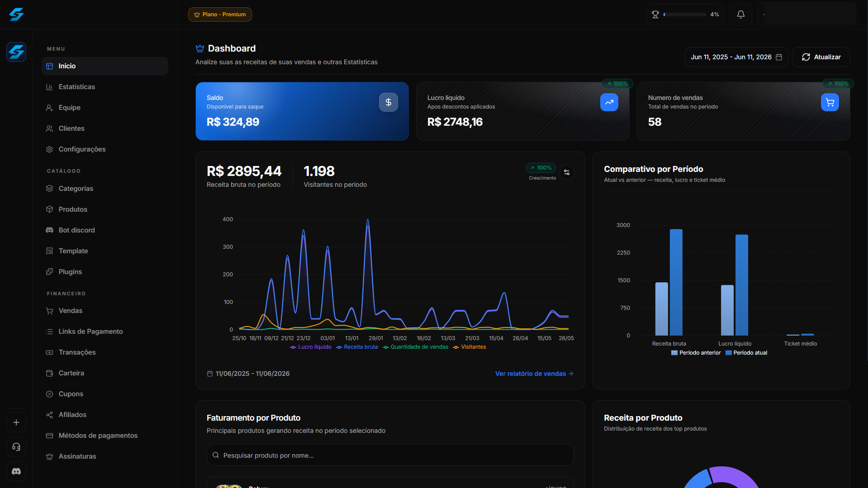Click the Bot discord icon
This screenshot has height=488, width=868.
[x=49, y=230]
